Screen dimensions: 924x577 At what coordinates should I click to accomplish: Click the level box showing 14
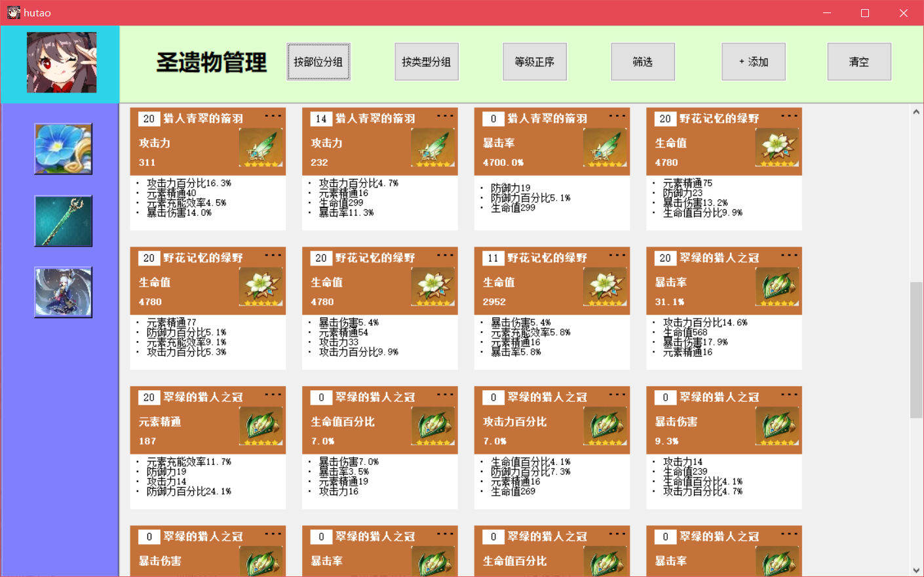pyautogui.click(x=321, y=119)
